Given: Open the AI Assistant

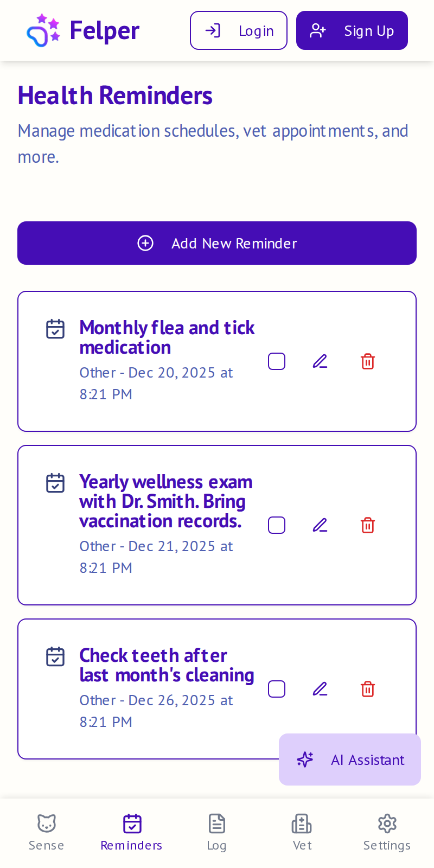Looking at the screenshot, I should point(350,759).
